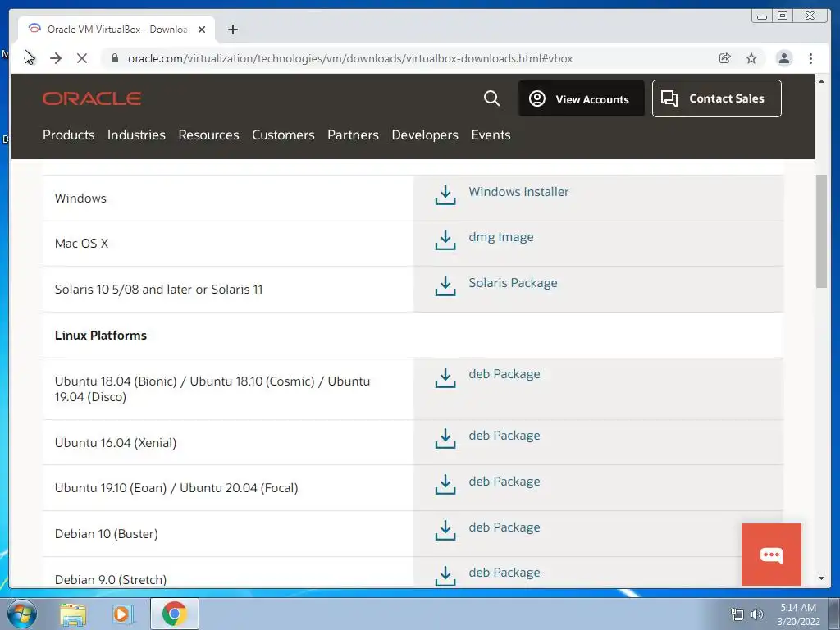Open the Windows Start button
This screenshot has height=630, width=840.
point(22,614)
